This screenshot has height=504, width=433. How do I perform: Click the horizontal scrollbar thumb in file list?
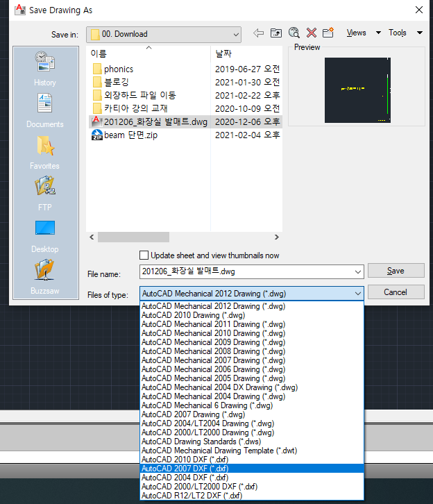(x=134, y=237)
